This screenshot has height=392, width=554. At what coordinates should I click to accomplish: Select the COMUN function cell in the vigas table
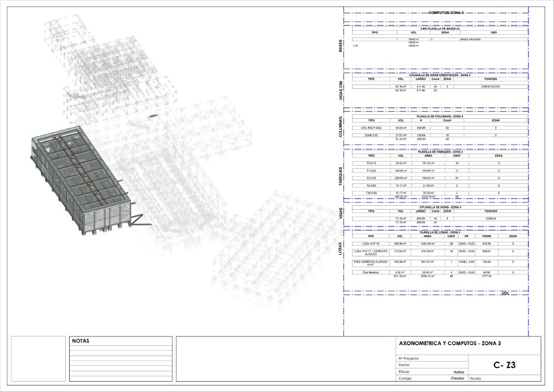[x=490, y=218]
